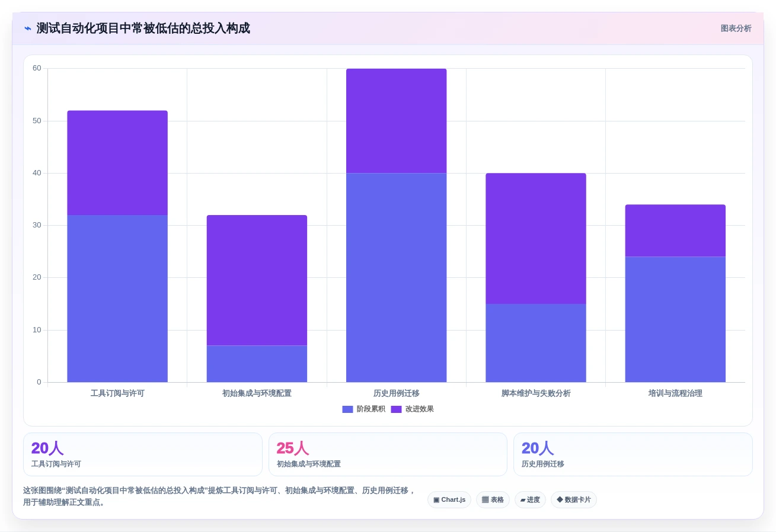This screenshot has width=776, height=532.
Task: Select the 数据卡片 tag chip
Action: (574, 499)
